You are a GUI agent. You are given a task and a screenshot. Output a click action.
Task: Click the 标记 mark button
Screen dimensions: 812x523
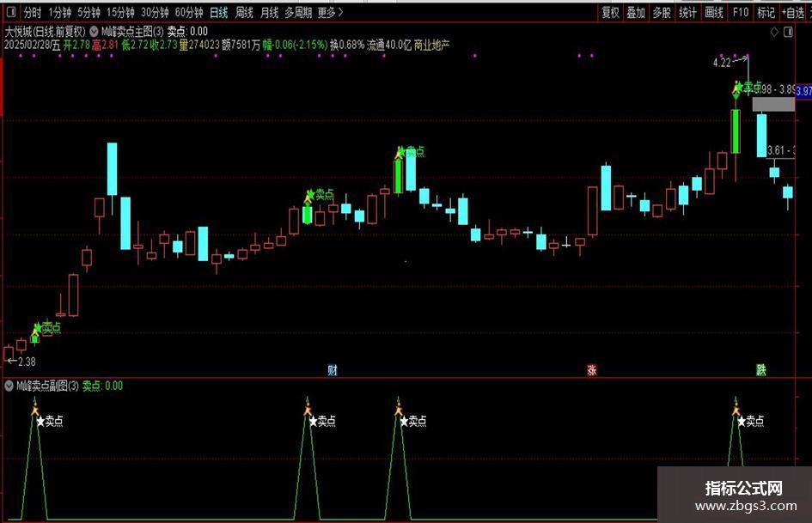(x=766, y=12)
